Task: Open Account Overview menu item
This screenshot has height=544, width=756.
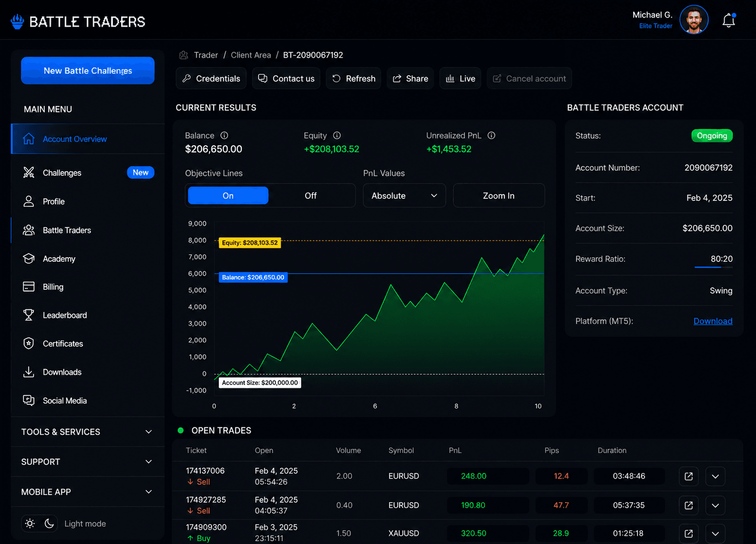Action: (x=88, y=139)
